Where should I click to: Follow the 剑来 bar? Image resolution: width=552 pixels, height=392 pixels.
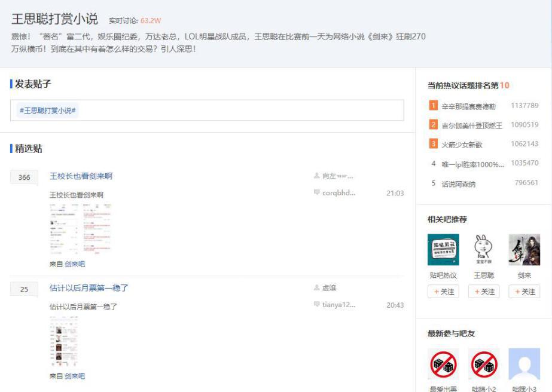click(524, 292)
